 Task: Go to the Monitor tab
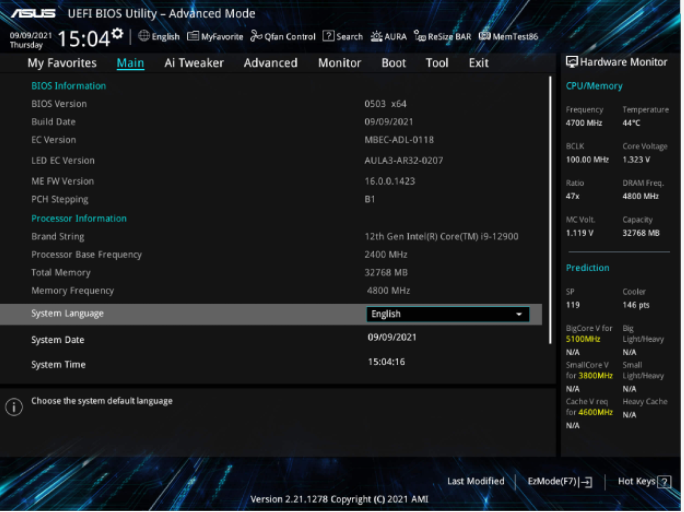tap(340, 63)
